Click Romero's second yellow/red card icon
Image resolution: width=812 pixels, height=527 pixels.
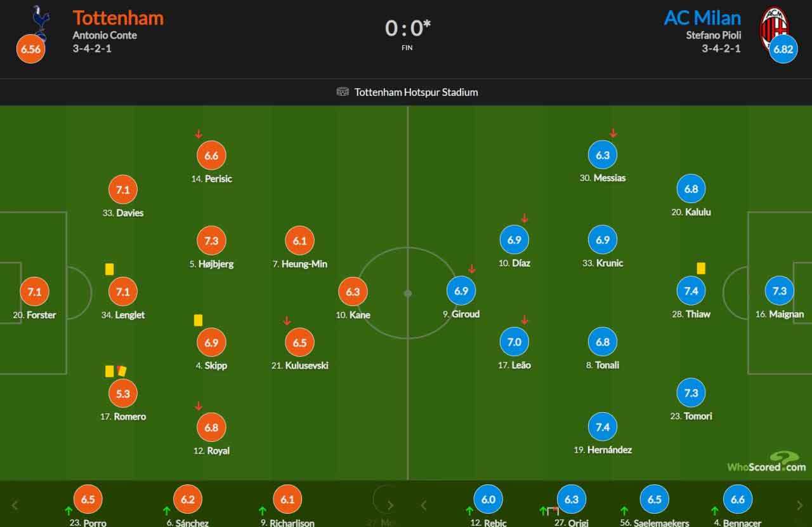(121, 371)
